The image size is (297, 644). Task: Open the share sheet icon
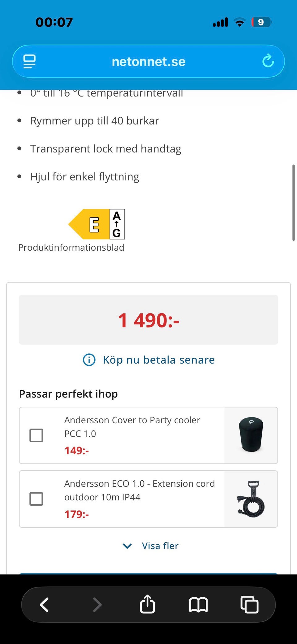[x=147, y=604]
